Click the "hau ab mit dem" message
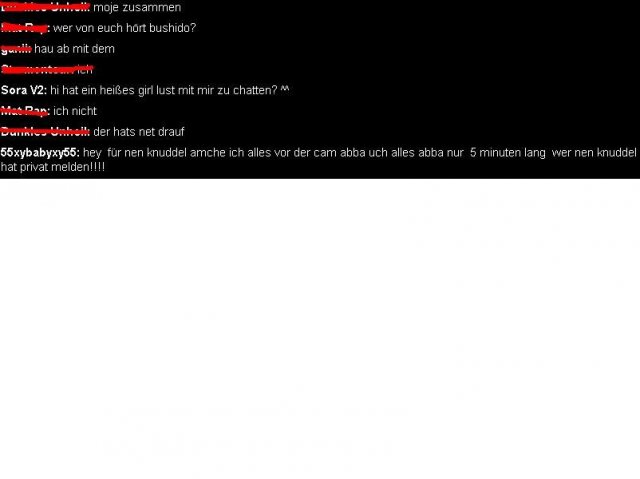The image size is (640, 479). (x=74, y=49)
